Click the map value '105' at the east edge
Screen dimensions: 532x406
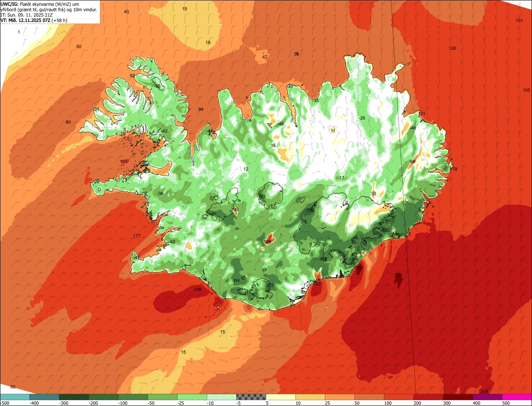[526, 90]
